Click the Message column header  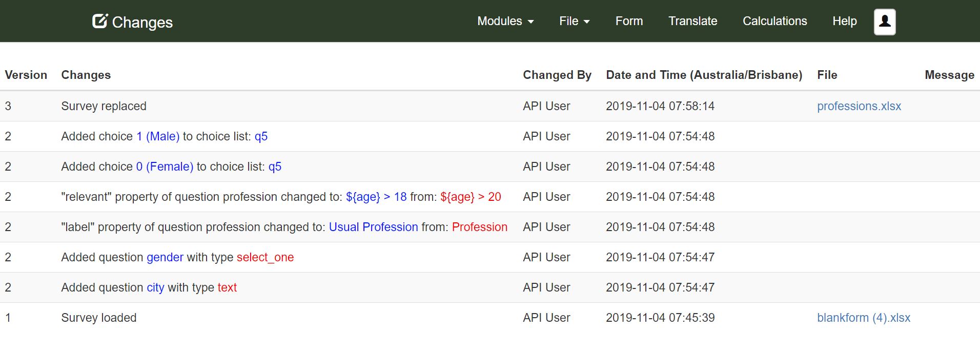coord(949,75)
